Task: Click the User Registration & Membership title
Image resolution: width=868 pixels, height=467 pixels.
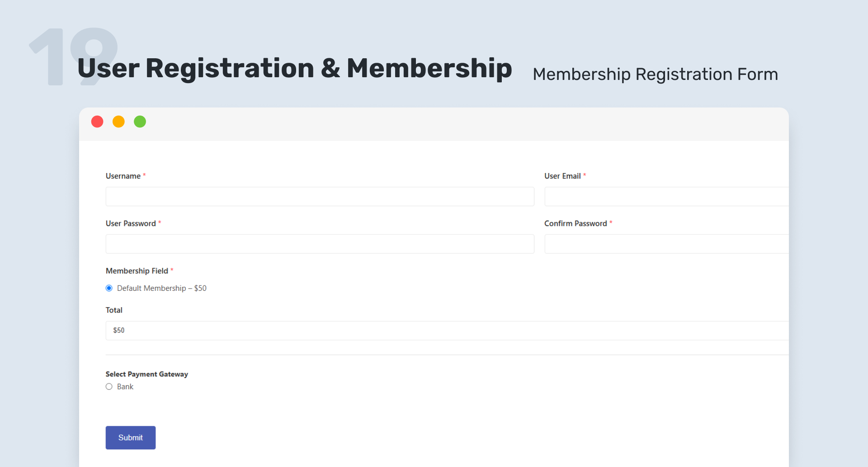Action: tap(295, 68)
